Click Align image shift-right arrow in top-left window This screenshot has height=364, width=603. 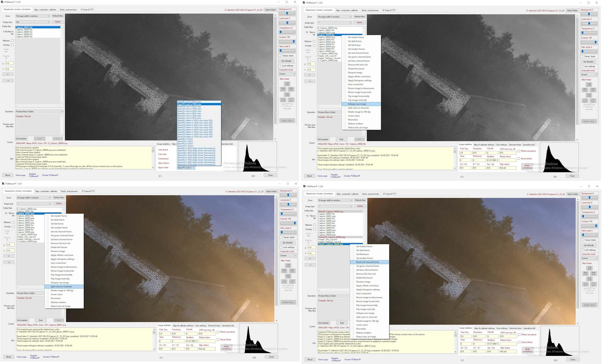click(x=291, y=89)
